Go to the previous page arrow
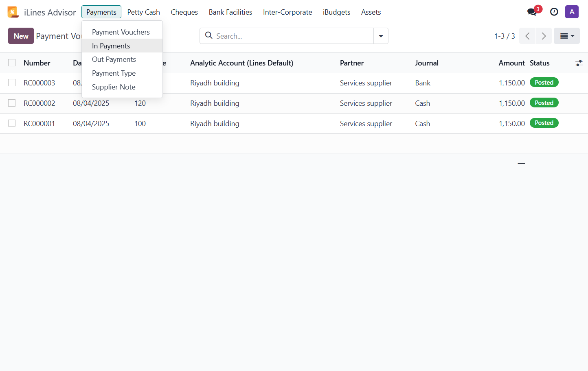Viewport: 588px width, 371px height. [527, 36]
